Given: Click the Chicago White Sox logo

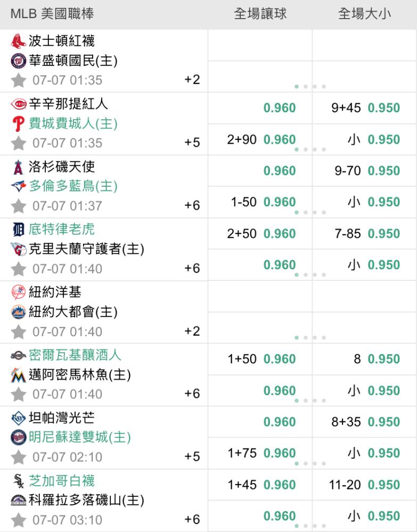Looking at the screenshot, I should pyautogui.click(x=19, y=481).
